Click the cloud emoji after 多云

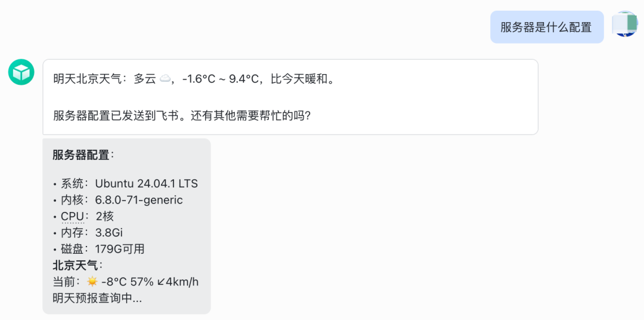tap(166, 79)
